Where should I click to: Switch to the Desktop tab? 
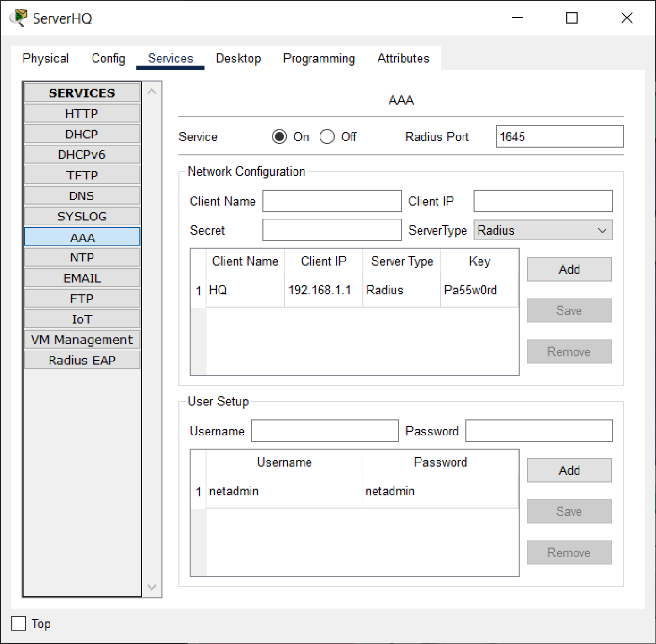click(238, 58)
